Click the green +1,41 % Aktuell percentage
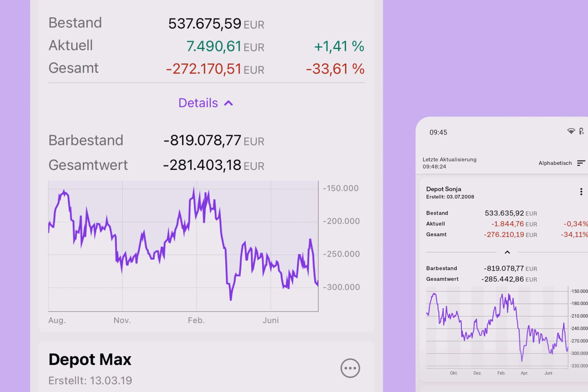588x392 pixels. 339,47
